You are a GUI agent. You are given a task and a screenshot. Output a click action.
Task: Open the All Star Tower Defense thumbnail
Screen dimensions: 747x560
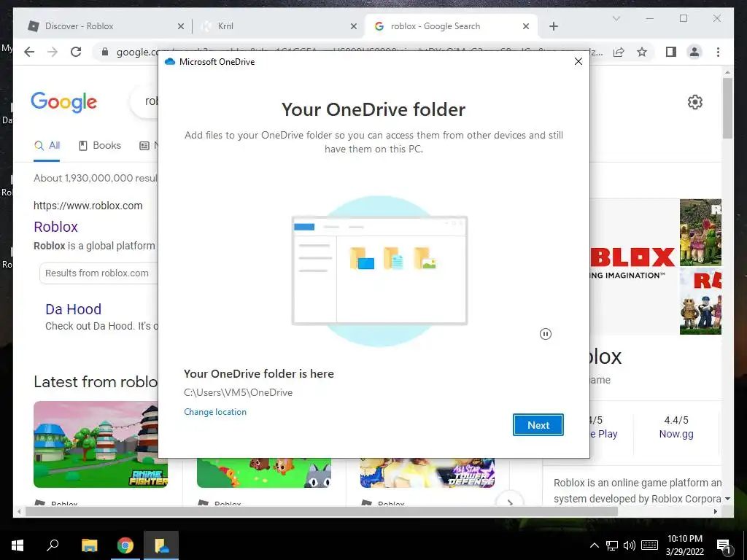(x=427, y=472)
